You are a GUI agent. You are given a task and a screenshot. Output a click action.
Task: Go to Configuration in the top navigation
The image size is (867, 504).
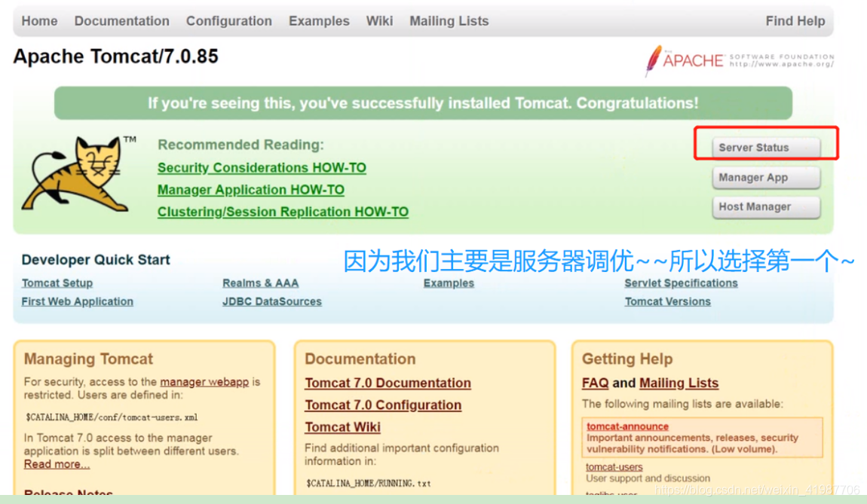click(229, 21)
